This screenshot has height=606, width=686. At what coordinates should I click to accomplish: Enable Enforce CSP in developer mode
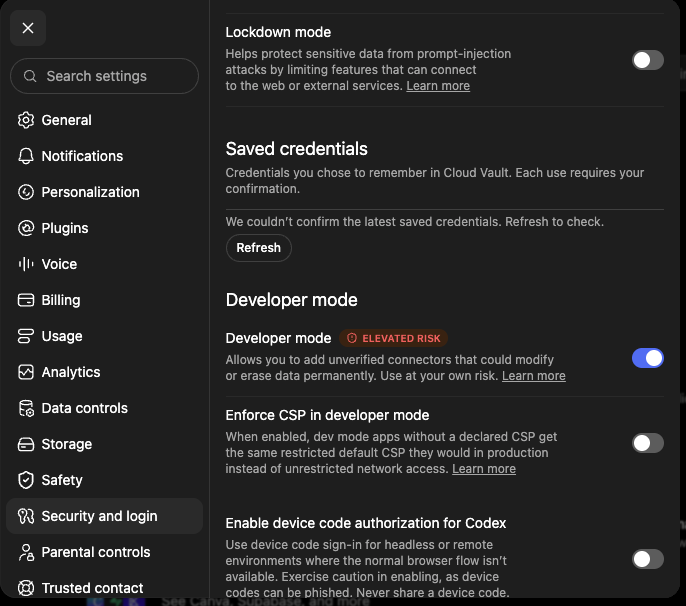648,443
